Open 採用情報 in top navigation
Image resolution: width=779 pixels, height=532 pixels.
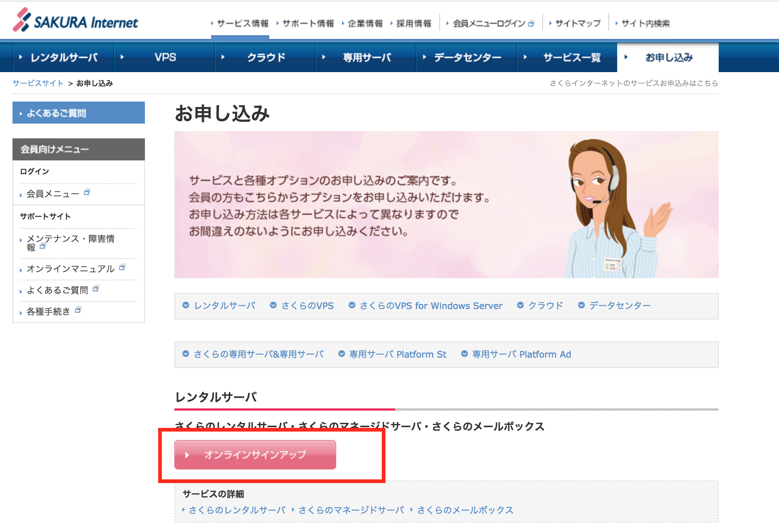(413, 24)
